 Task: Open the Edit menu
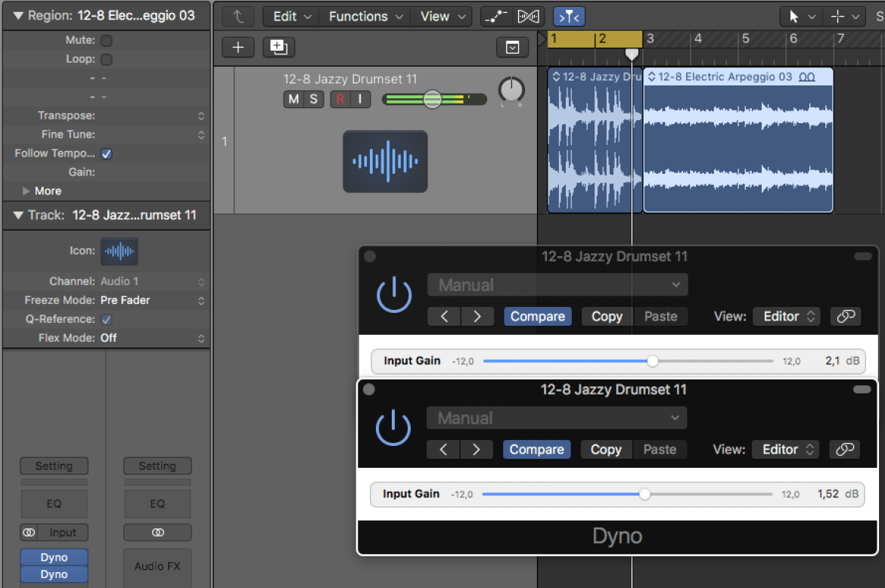click(x=291, y=17)
